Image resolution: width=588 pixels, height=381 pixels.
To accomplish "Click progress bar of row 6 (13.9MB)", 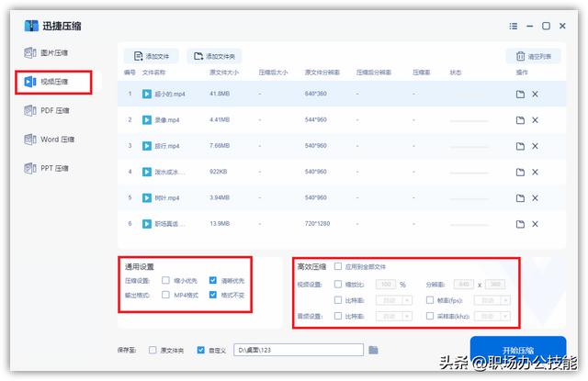I will click(469, 225).
